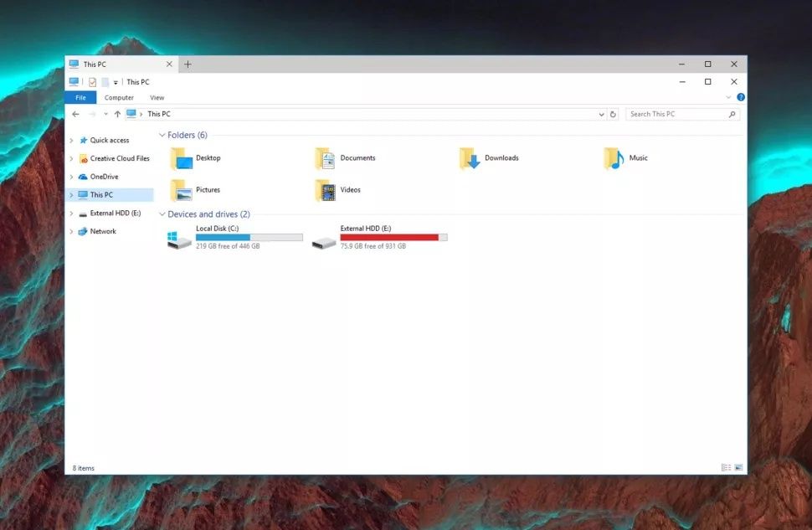Expand the ribbon with the chevron
Viewport: 812px width, 530px height.
pos(728,97)
